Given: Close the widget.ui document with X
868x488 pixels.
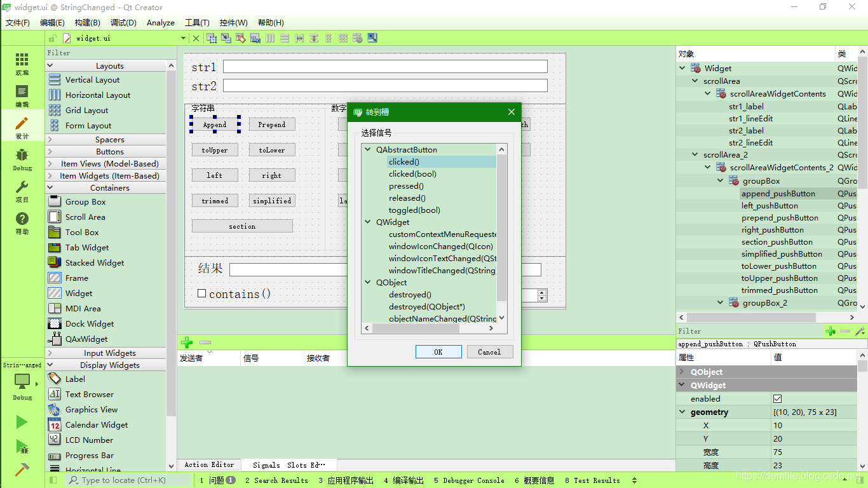Looking at the screenshot, I should pos(196,38).
